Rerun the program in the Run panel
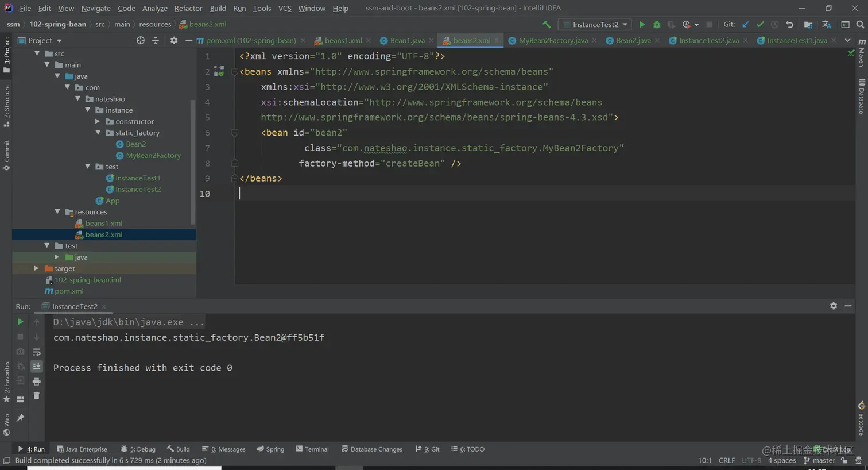The image size is (868, 470). (21, 322)
